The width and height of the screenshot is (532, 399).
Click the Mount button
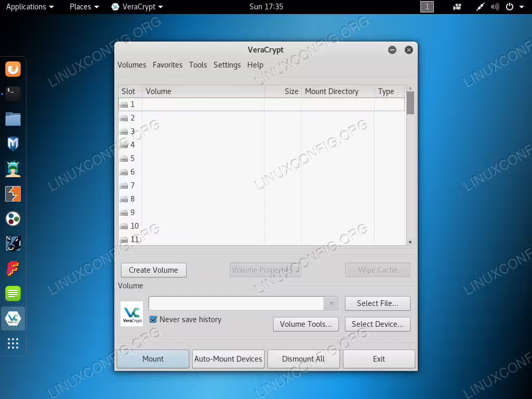(153, 359)
